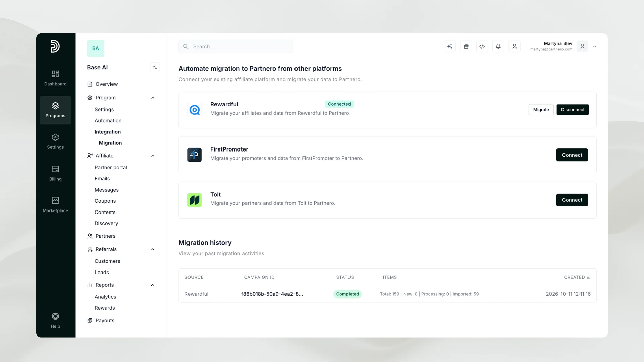Switch program using Base AI swap arrows
This screenshot has width=644, height=362.
coord(155,67)
